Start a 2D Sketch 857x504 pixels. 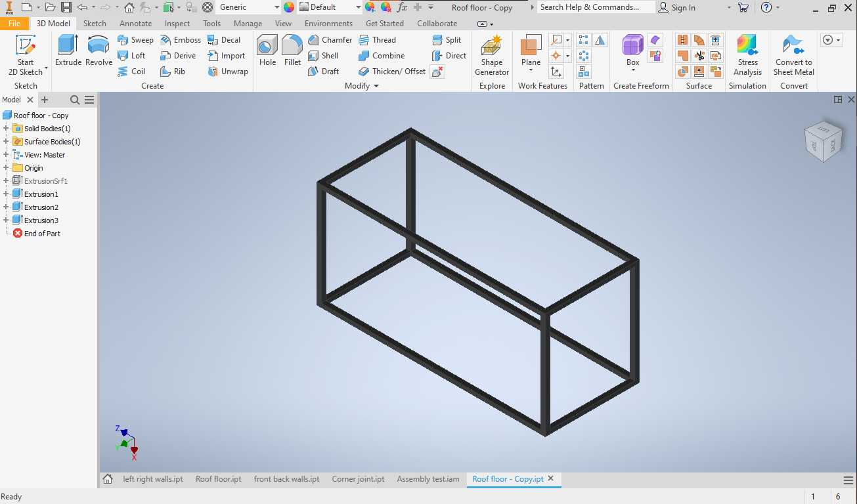(26, 55)
